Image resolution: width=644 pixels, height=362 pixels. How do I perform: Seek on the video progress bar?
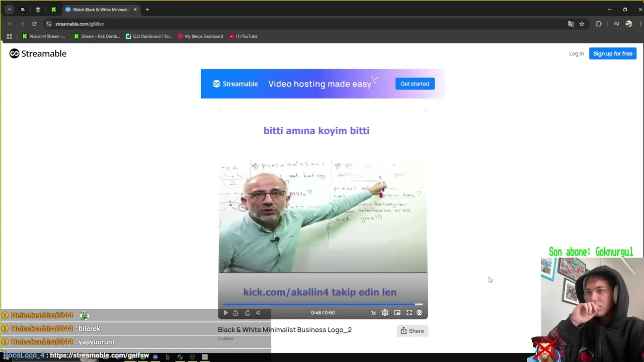[323, 304]
